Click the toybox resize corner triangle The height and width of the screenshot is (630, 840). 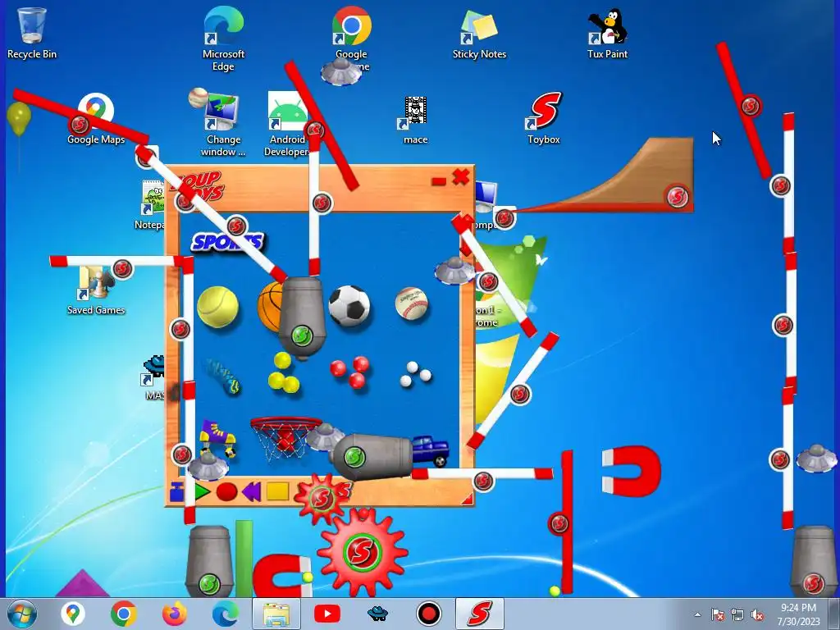point(467,500)
